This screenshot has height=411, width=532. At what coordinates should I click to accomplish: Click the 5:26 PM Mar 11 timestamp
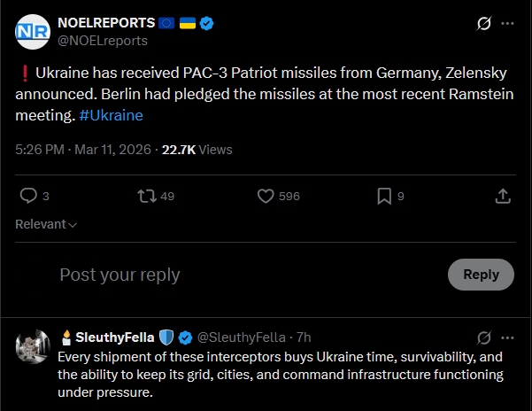point(83,150)
